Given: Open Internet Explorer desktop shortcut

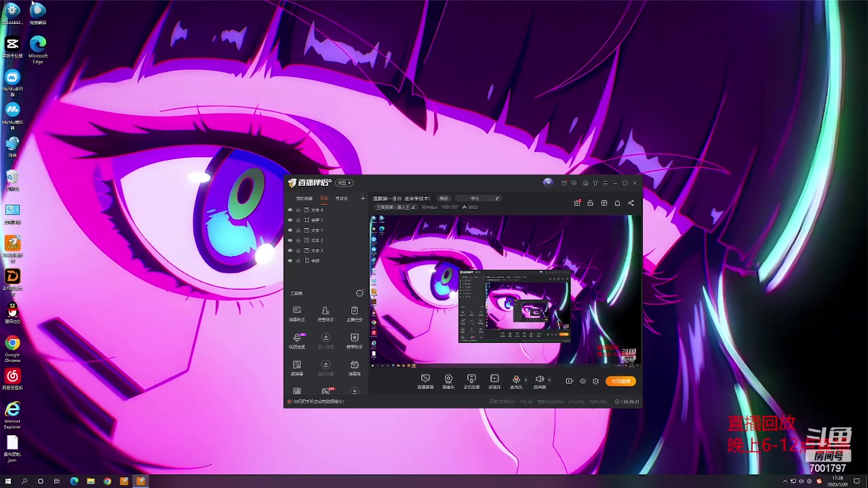Looking at the screenshot, I should 12,415.
